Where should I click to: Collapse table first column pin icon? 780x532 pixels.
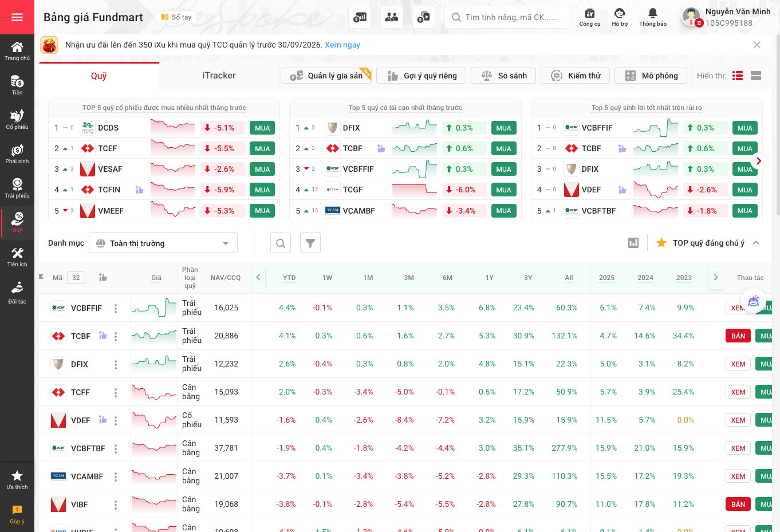[41, 277]
